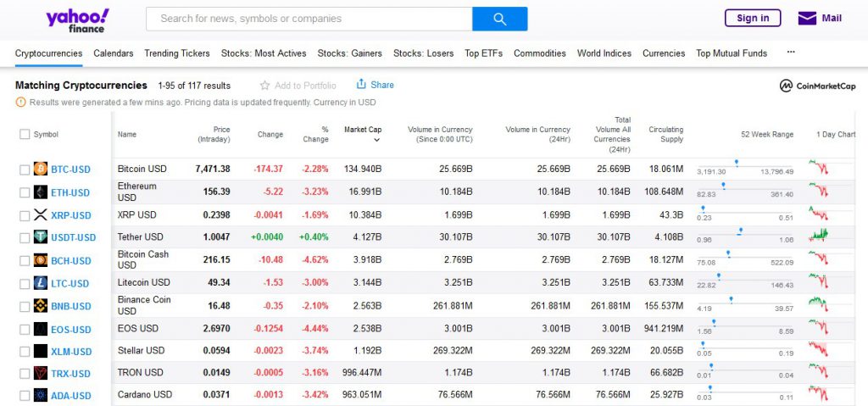Click the Bitcoin orange coin icon
The image size is (868, 406).
click(41, 169)
